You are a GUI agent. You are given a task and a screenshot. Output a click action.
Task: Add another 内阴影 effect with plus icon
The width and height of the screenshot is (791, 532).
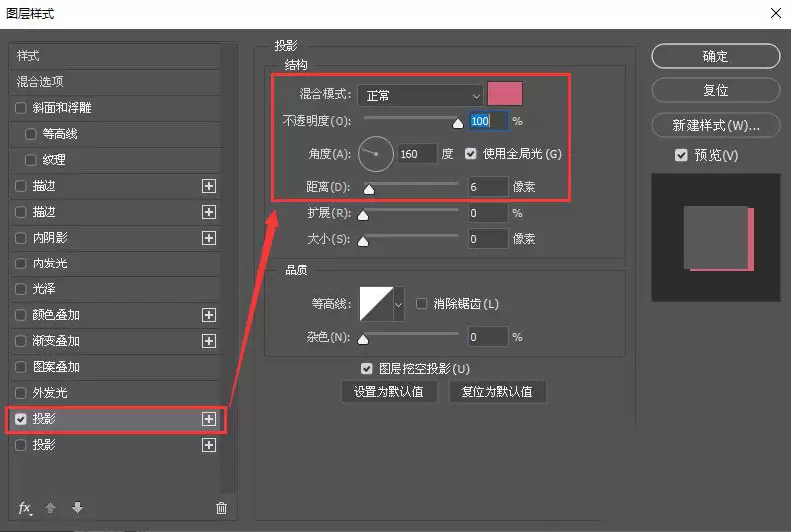[x=209, y=238]
